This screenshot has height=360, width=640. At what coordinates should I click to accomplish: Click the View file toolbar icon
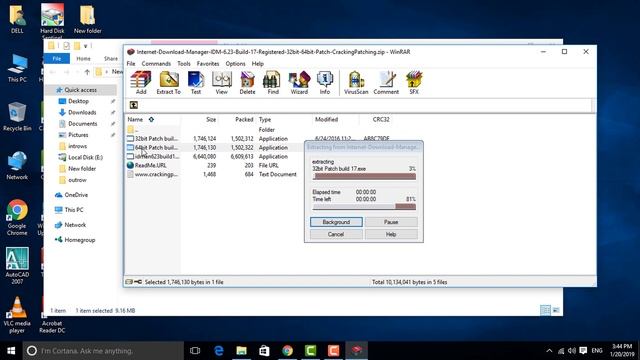point(222,82)
